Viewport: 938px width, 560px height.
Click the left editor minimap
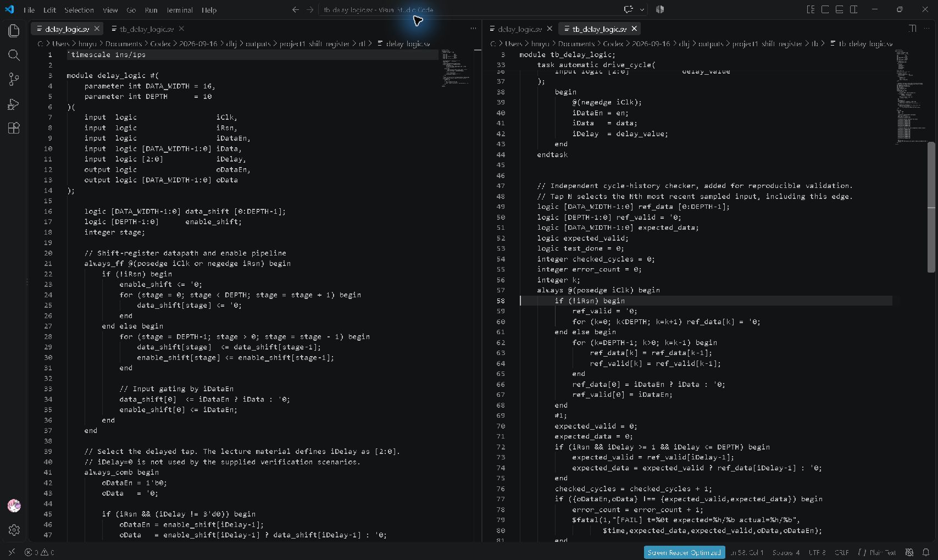(456, 69)
